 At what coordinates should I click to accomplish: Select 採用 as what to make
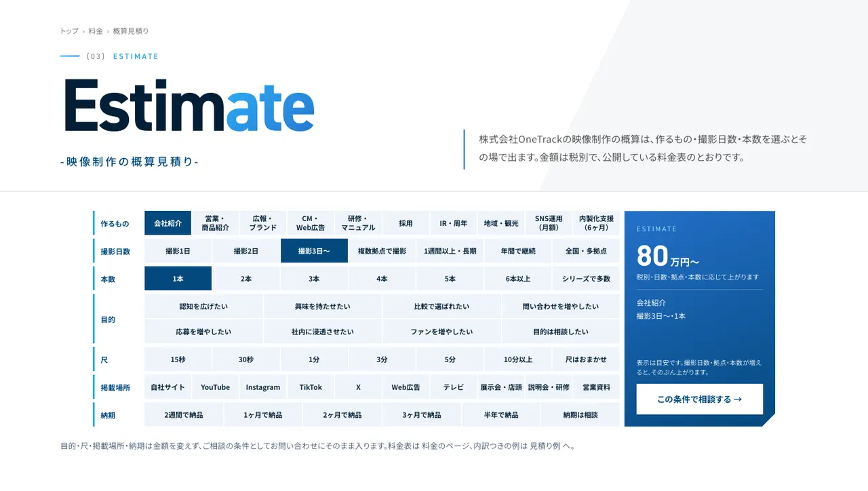click(406, 223)
